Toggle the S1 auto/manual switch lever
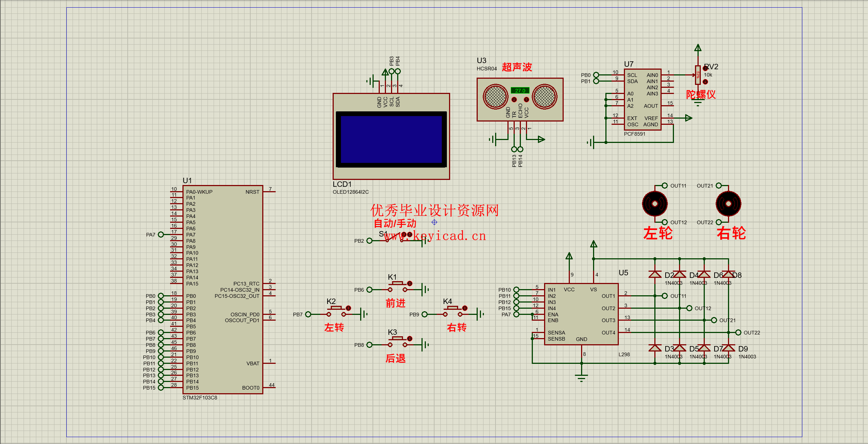The image size is (868, 444). 394,237
